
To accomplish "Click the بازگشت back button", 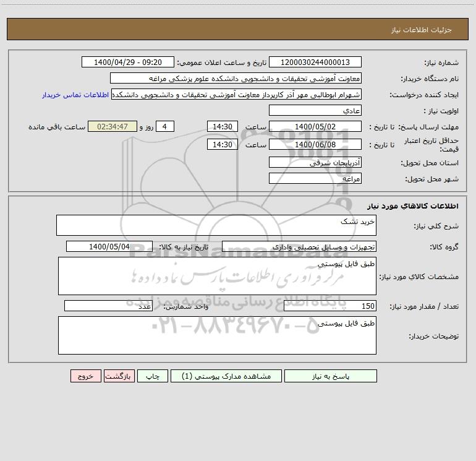I will pyautogui.click(x=119, y=376).
